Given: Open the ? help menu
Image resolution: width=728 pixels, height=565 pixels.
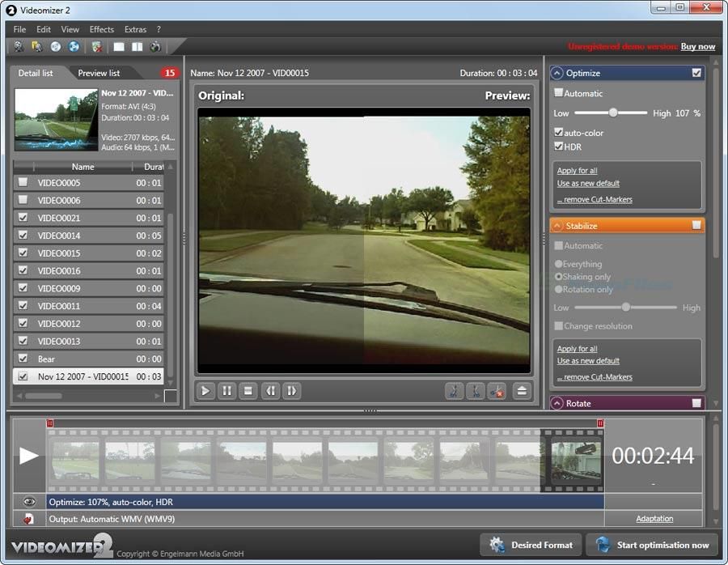Looking at the screenshot, I should tap(159, 29).
